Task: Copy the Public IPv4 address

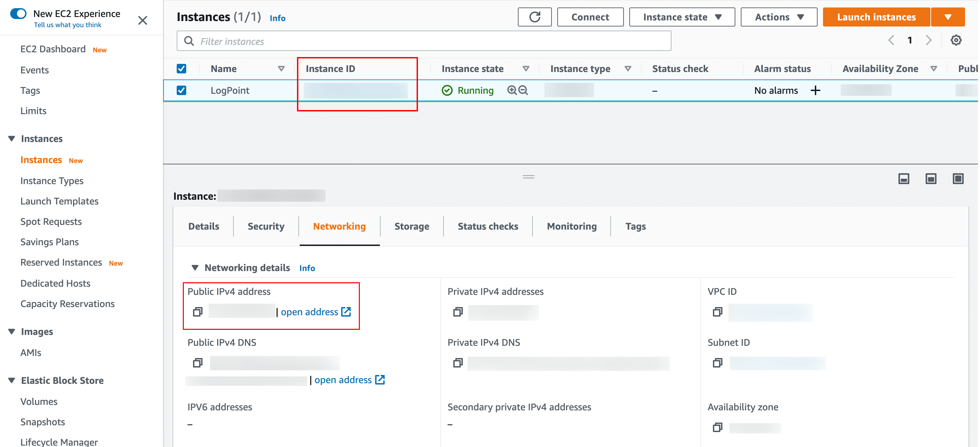Action: coord(197,311)
